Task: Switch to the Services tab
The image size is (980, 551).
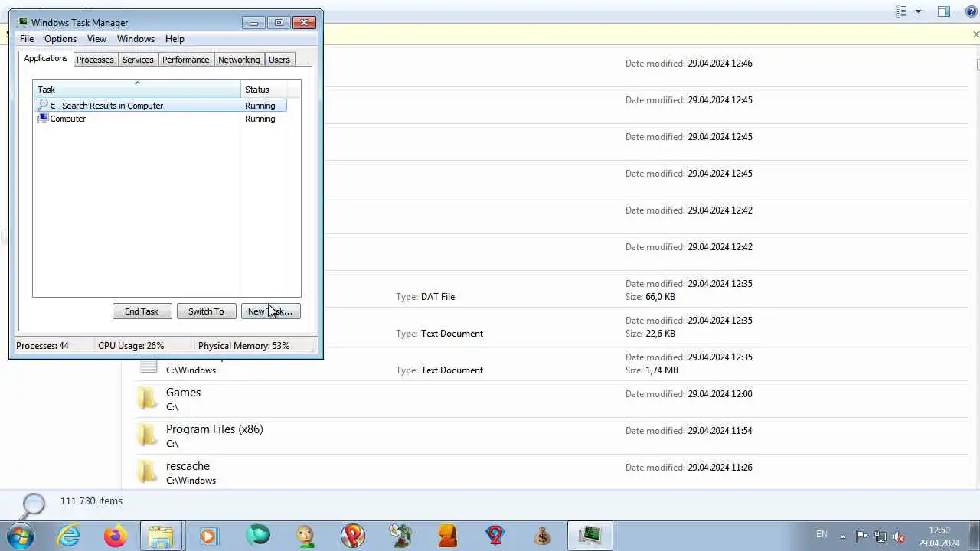Action: tap(138, 60)
